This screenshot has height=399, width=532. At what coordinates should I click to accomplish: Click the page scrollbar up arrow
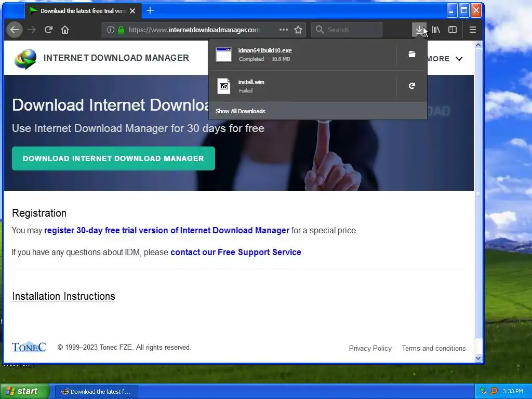[x=478, y=45]
